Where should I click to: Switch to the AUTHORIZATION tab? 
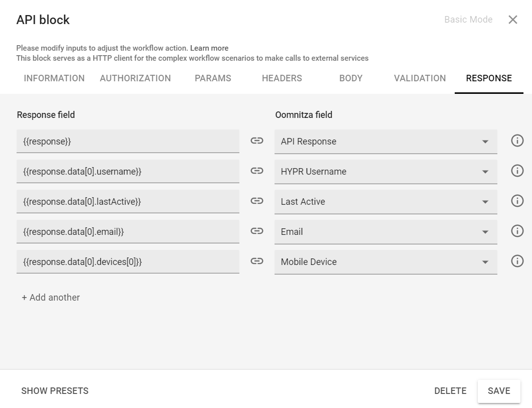click(135, 78)
